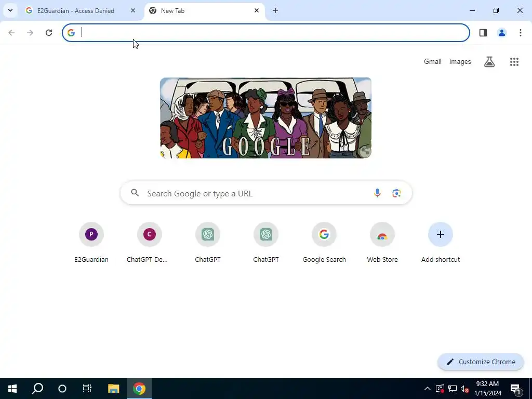This screenshot has width=532, height=399.
Task: Click the Google icon in the address bar
Action: (x=71, y=33)
